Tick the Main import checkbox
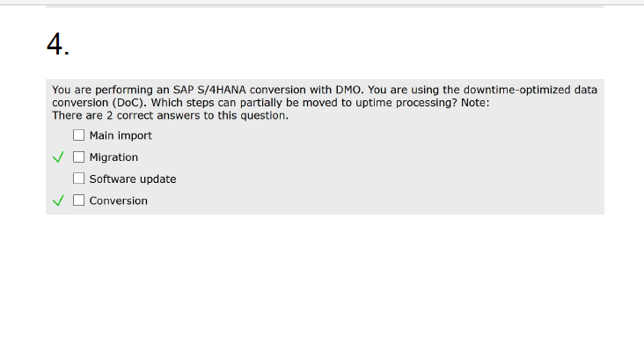 [79, 135]
